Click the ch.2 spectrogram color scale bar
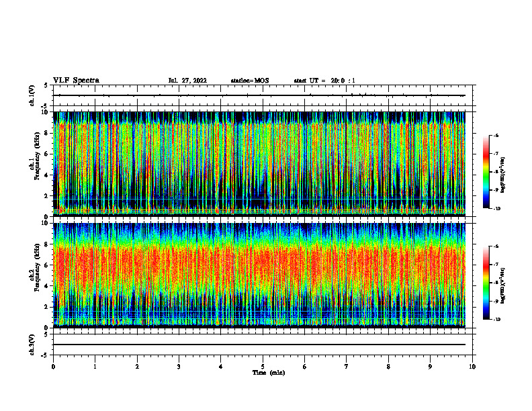 coord(486,283)
